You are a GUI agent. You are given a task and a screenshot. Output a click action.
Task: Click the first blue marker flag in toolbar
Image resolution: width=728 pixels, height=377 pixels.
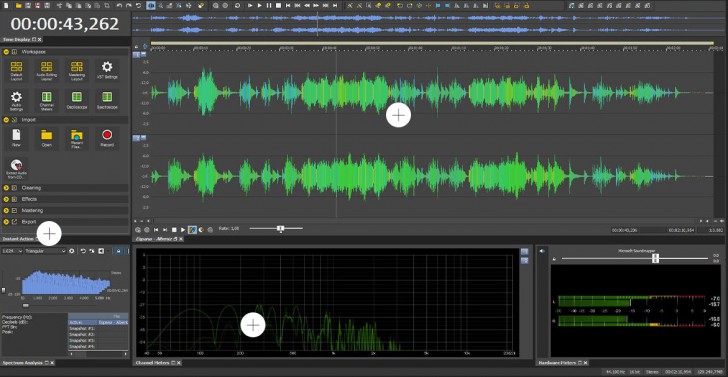point(438,6)
